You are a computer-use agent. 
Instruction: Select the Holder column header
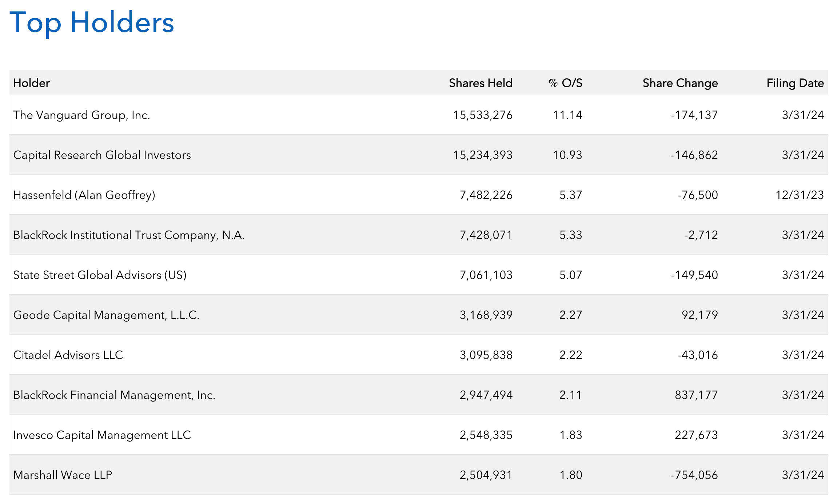(x=31, y=83)
